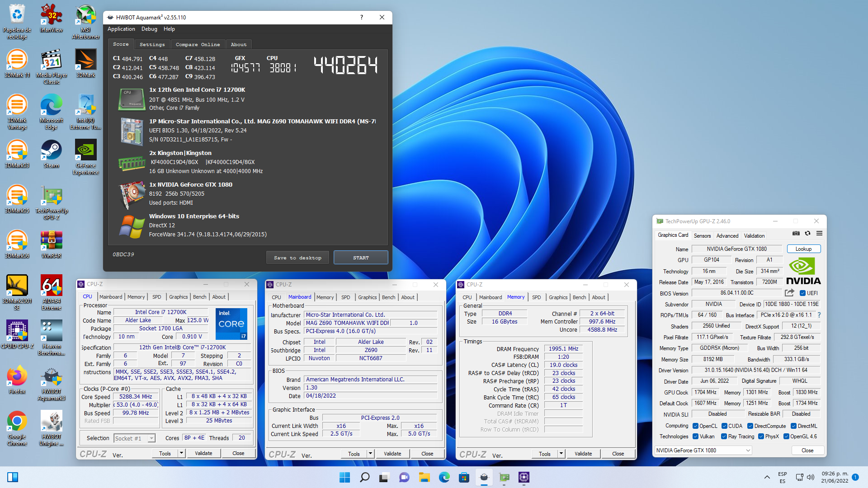This screenshot has width=868, height=488.
Task: Switch to Compare Online tab
Action: (x=198, y=45)
